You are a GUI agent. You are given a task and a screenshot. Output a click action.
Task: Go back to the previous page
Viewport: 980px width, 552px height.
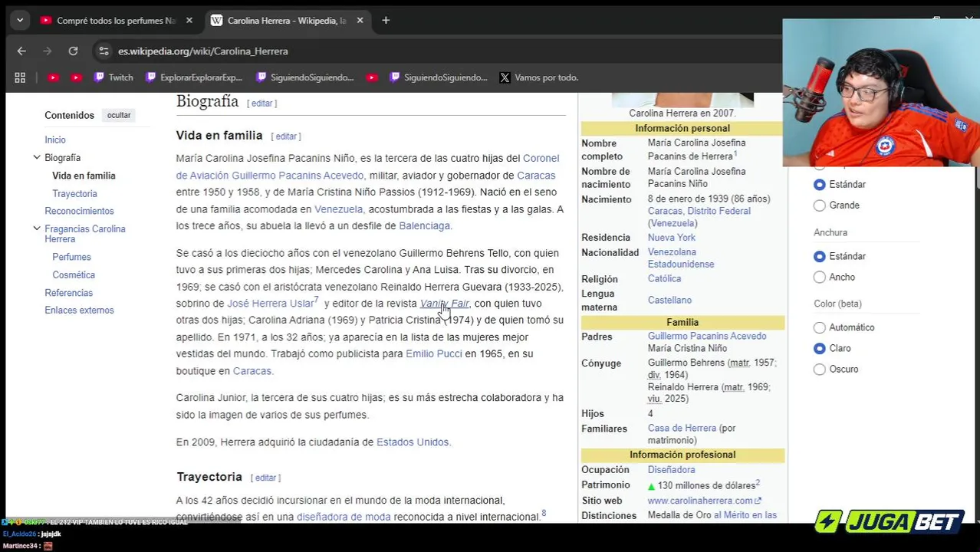(x=21, y=51)
